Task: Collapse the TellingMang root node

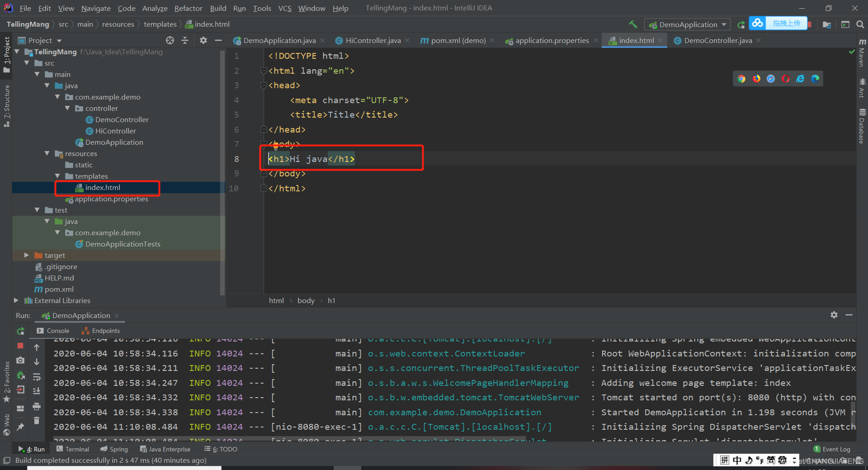Action: coord(17,52)
